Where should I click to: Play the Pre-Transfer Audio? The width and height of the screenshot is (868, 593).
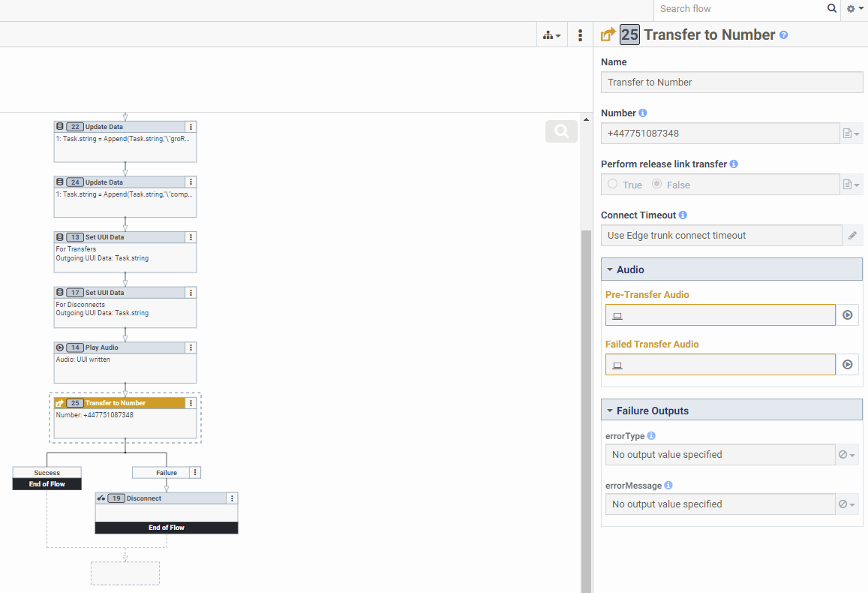[x=848, y=315]
